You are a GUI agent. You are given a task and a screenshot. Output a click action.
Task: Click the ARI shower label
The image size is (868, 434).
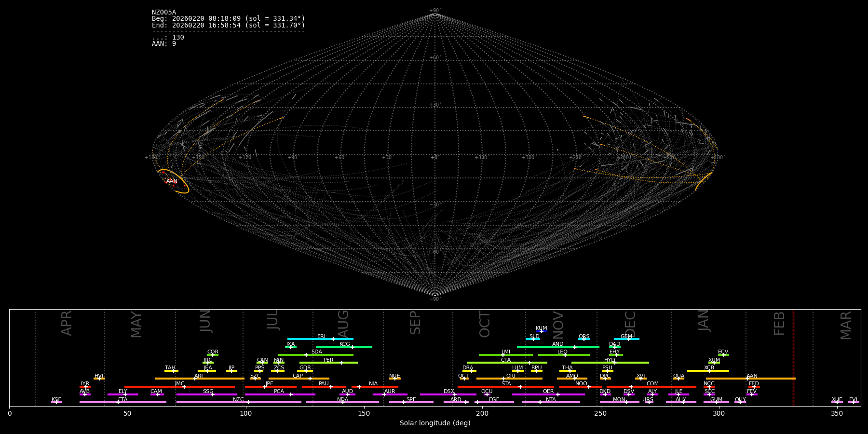[x=199, y=376]
